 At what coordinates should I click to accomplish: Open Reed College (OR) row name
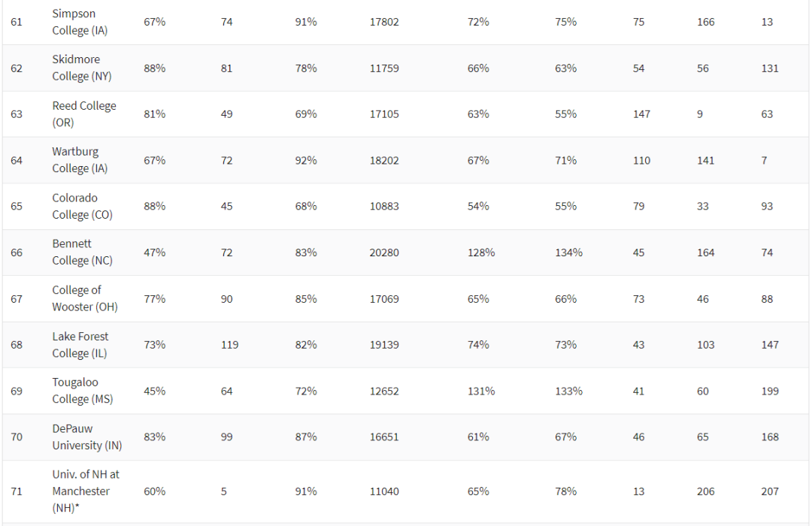pyautogui.click(x=84, y=114)
